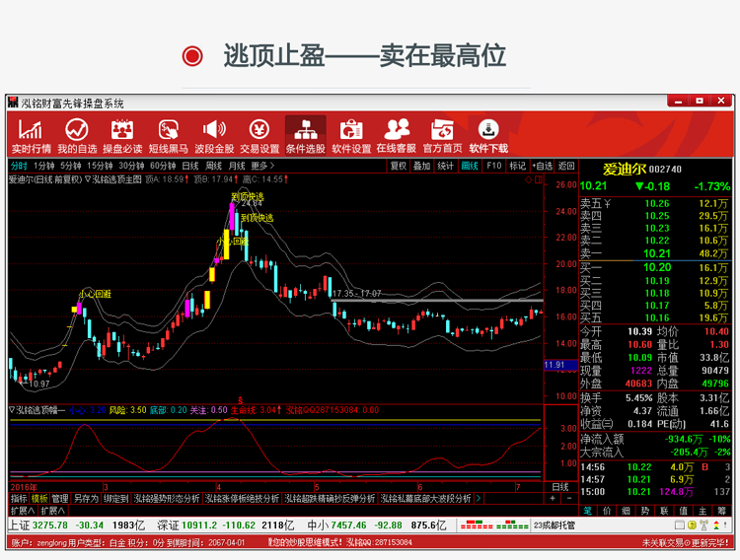This screenshot has width=740, height=560.
Task: Switch to 1分钟 timeframe
Action: click(43, 166)
